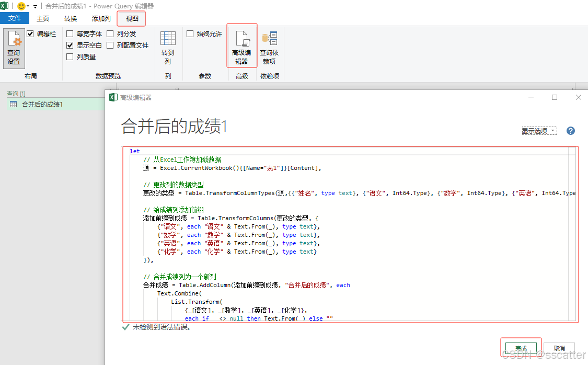The width and height of the screenshot is (588, 365).
Task: Click the 未检测到语法错误 status message
Action: coord(162,327)
